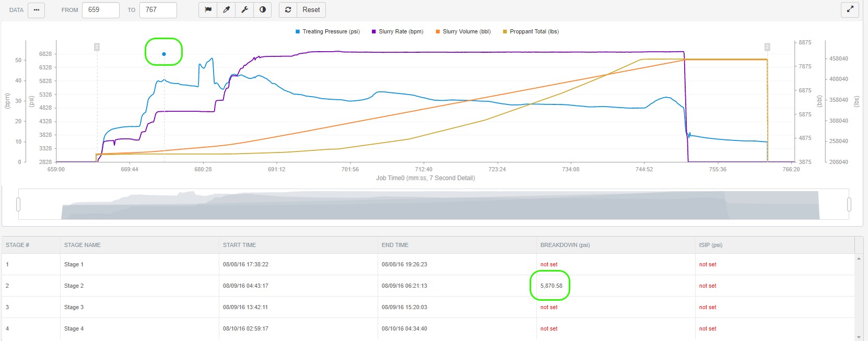
Task: Click the blue breakdown point on chart
Action: click(164, 54)
